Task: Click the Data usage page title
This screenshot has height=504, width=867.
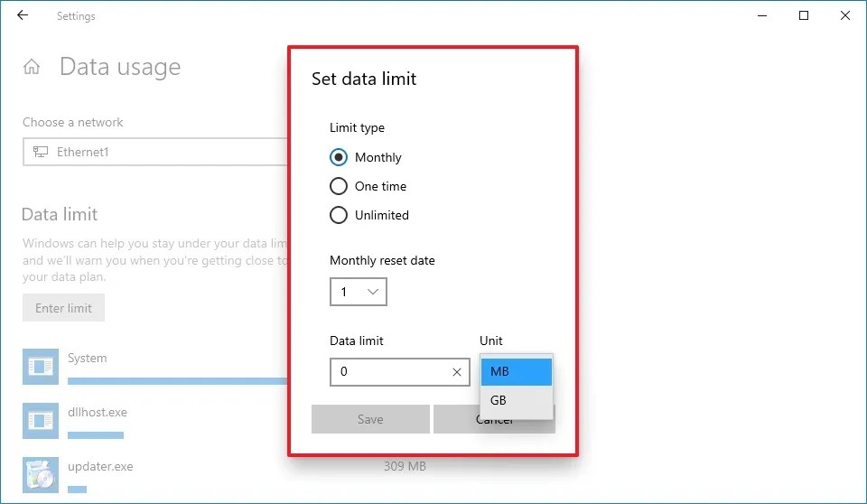Action: (120, 67)
